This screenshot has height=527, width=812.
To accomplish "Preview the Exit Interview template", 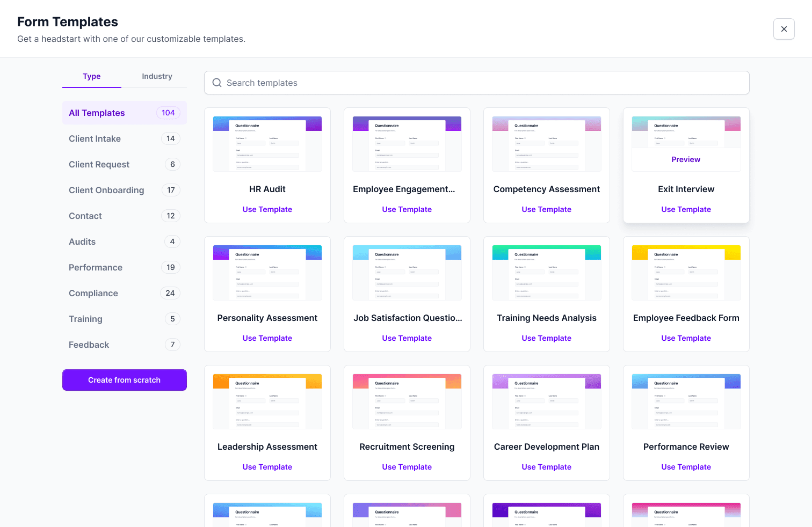I will click(686, 159).
